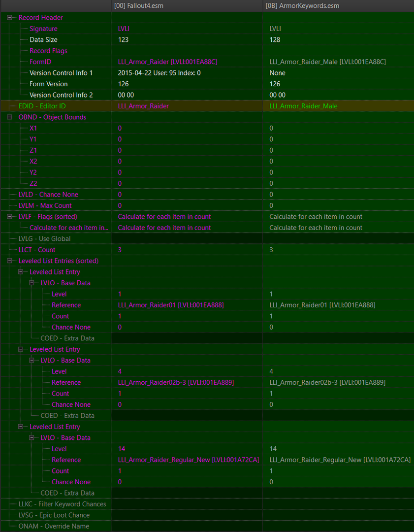Viewport: 414px width, 532px height.
Task: Select the [0B] ArmorKeywords.esm column header
Action: click(338, 6)
